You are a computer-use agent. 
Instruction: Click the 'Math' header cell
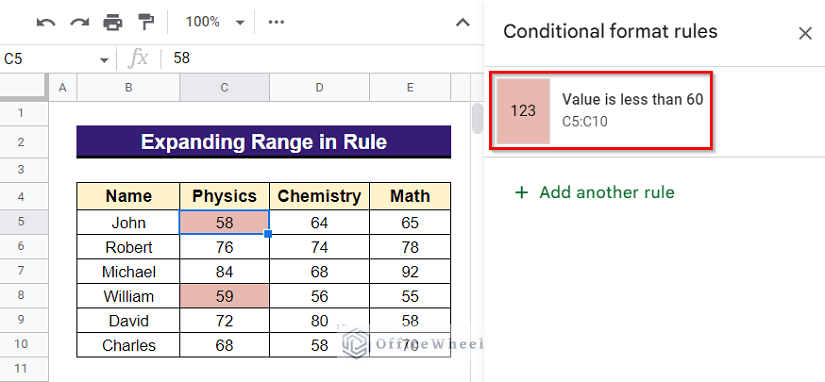tap(410, 196)
